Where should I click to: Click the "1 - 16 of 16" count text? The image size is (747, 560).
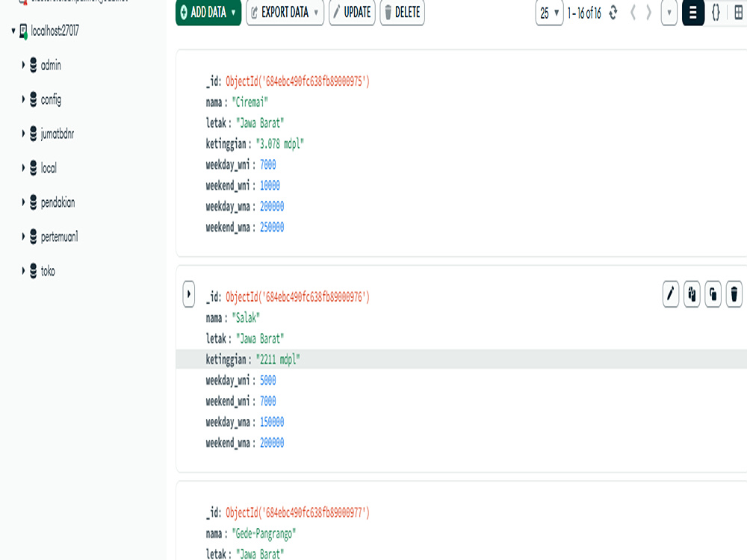coord(585,13)
